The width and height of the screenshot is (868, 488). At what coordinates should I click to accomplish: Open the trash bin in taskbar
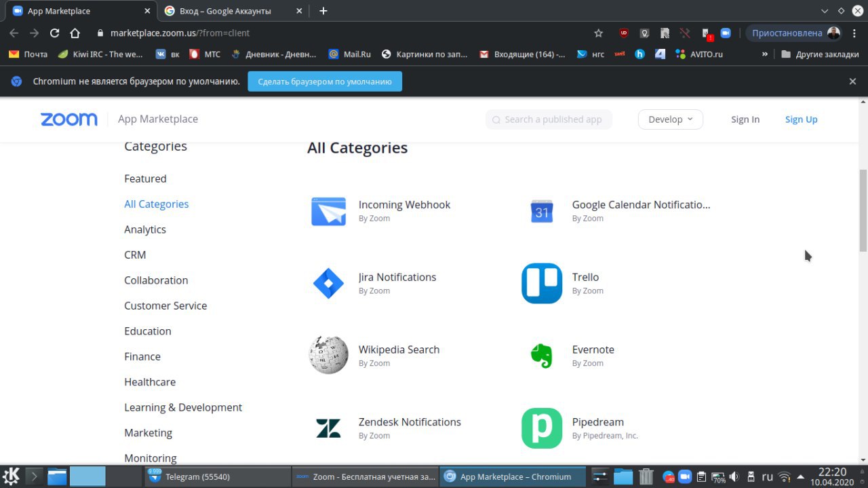[646, 476]
